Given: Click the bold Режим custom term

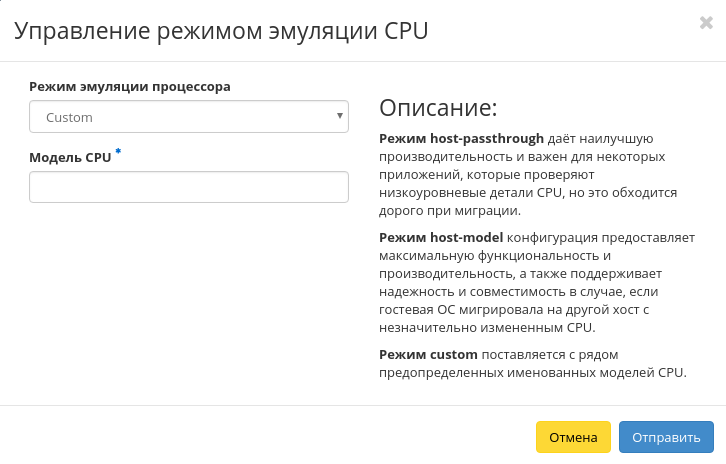Looking at the screenshot, I should click(429, 355).
